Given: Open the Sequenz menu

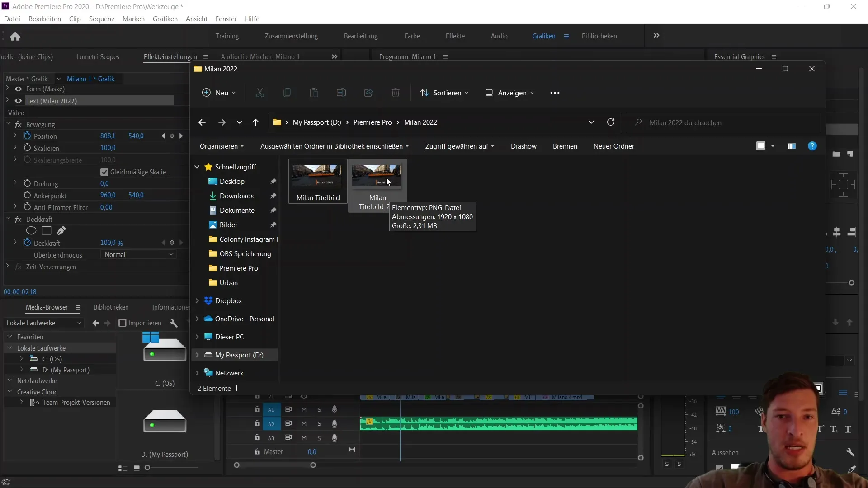Looking at the screenshot, I should 102,19.
